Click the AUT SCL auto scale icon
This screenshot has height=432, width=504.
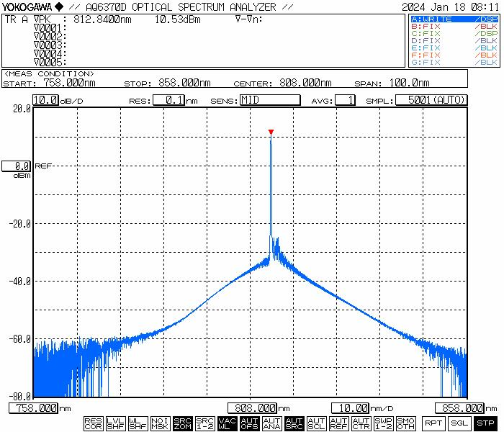pyautogui.click(x=316, y=423)
